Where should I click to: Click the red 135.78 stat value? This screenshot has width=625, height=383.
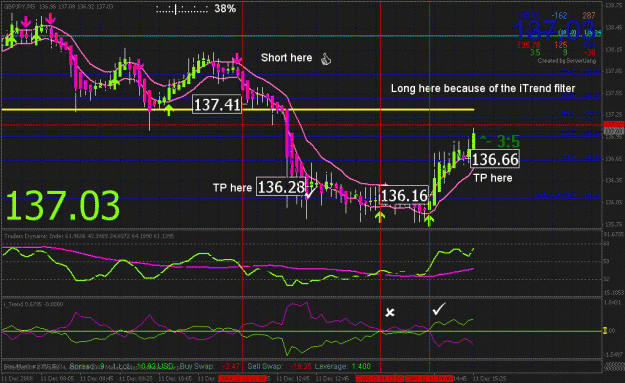coord(529,45)
